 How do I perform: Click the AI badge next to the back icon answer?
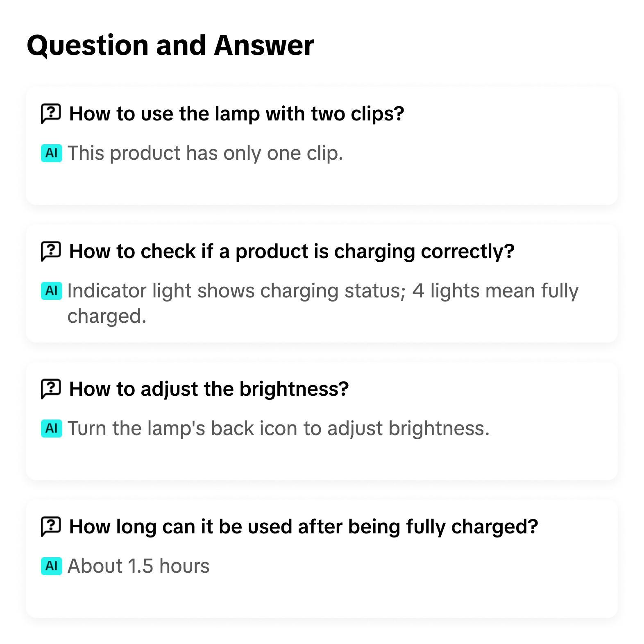pyautogui.click(x=51, y=428)
